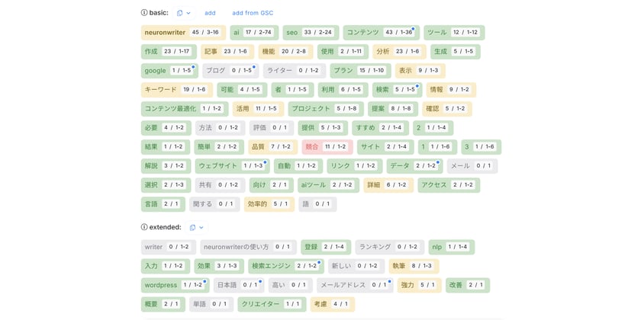
Task: Click the aiツール keyword chip
Action: click(x=329, y=185)
